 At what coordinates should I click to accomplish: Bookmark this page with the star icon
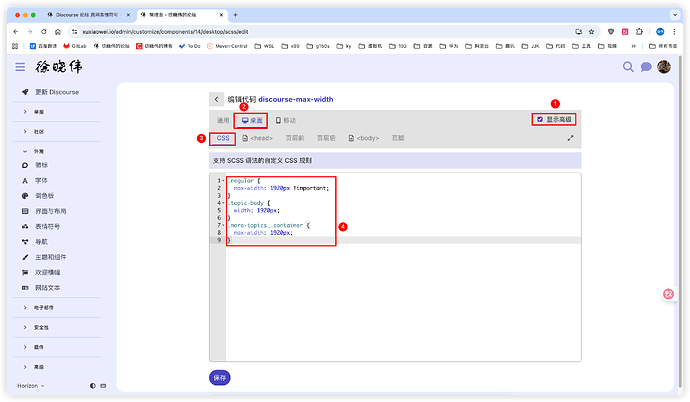(593, 31)
